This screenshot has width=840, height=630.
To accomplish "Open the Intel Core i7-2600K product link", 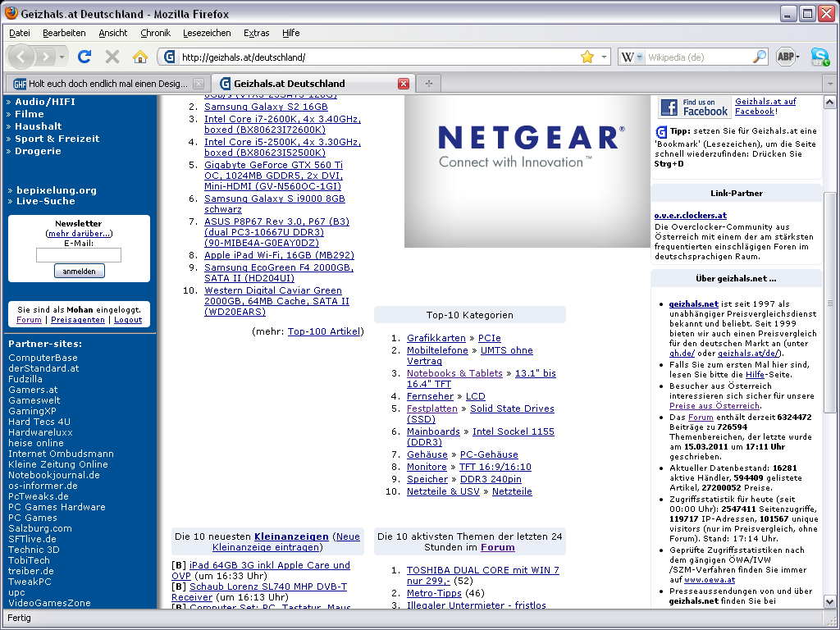I will click(x=282, y=125).
